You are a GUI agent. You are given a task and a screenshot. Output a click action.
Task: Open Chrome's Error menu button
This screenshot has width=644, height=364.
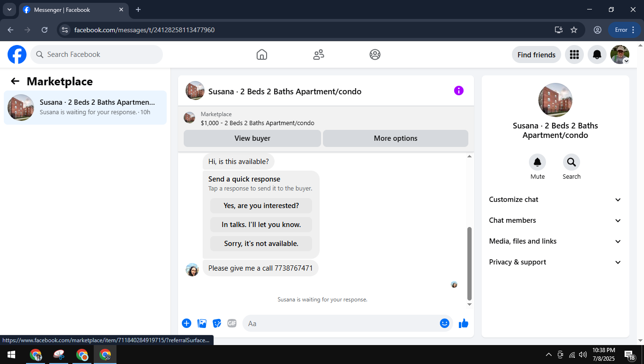click(x=625, y=30)
